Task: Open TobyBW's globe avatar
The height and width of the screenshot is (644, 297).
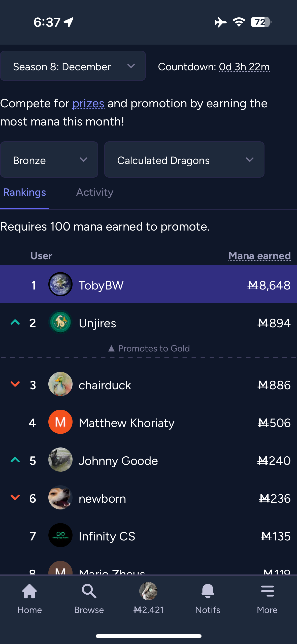Action: 60,284
